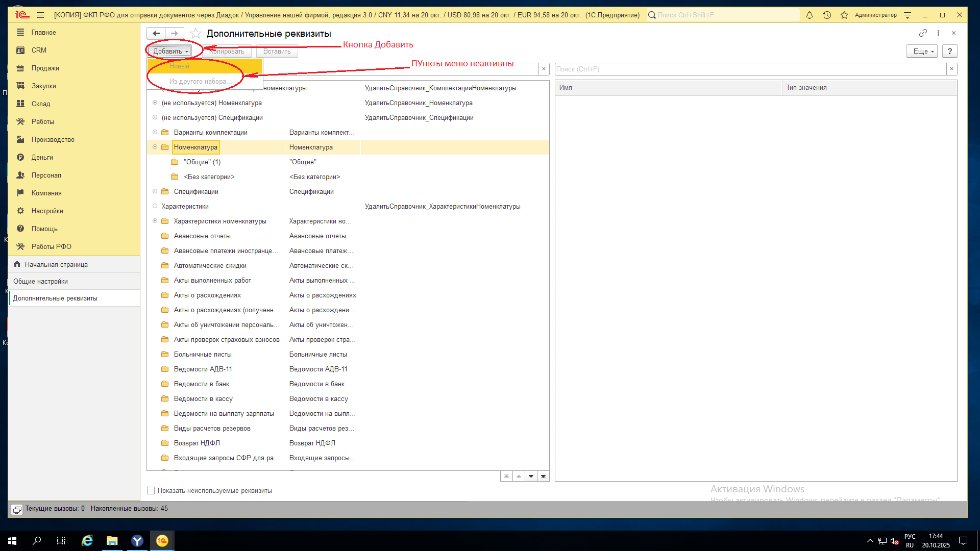980x551 pixels.
Task: Add this page to favorites using its star
Action: point(195,34)
